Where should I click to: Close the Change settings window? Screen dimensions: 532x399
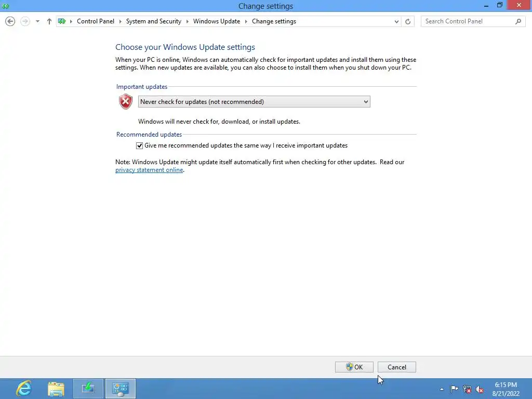click(x=519, y=5)
